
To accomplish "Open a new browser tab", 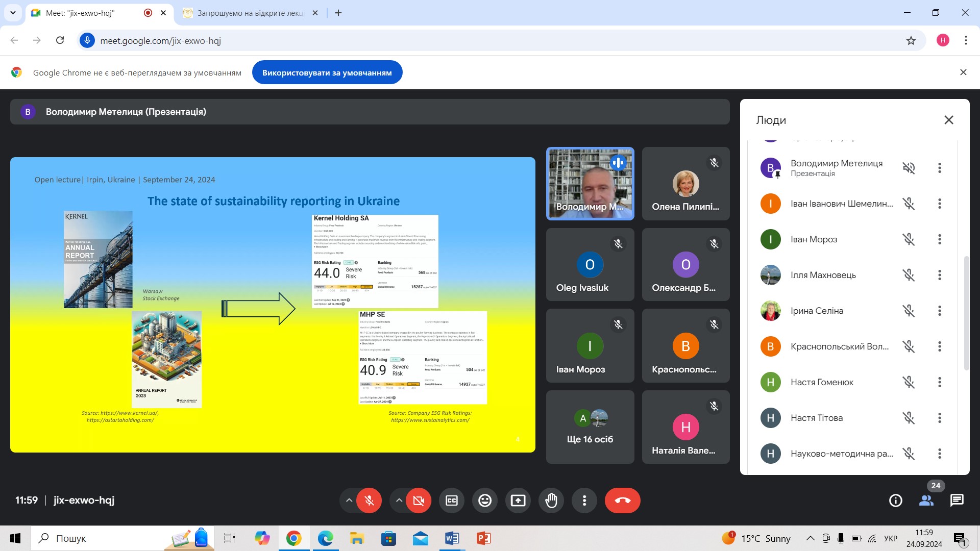I will pos(338,13).
